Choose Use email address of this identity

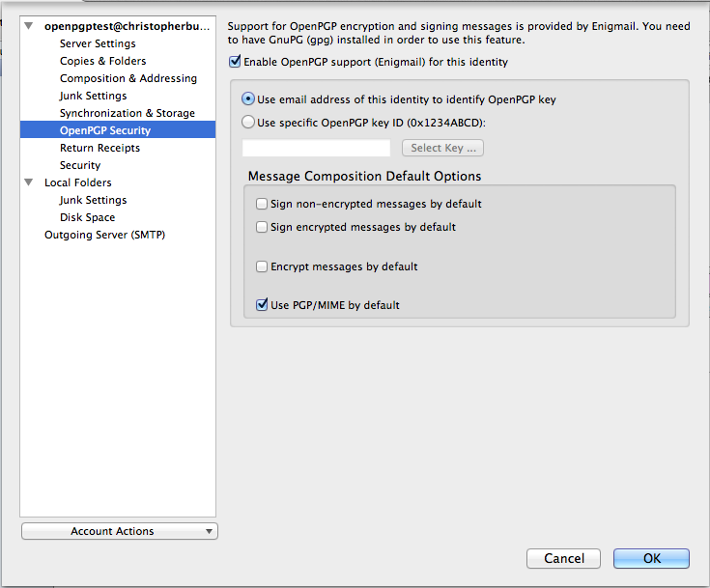[247, 98]
